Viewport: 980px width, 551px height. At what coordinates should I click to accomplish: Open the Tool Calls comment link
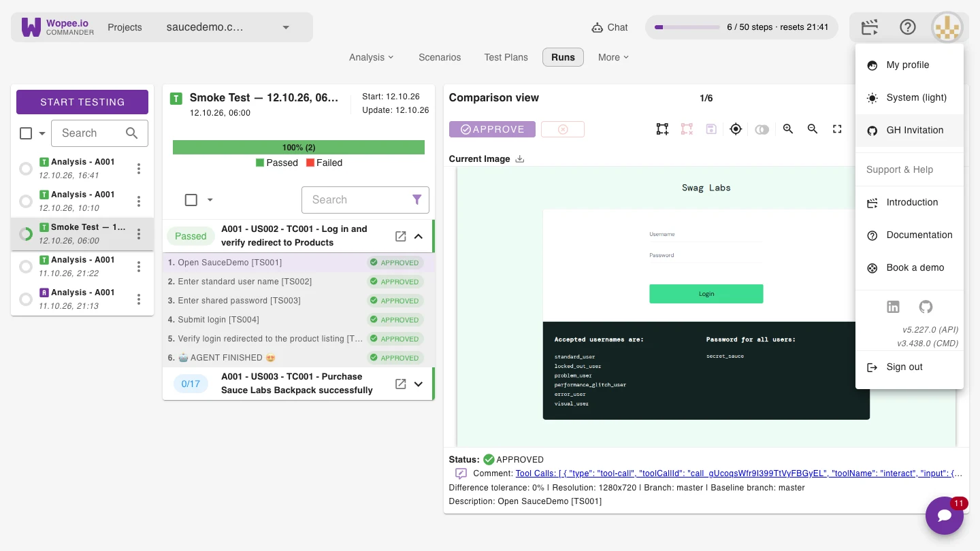pyautogui.click(x=739, y=473)
